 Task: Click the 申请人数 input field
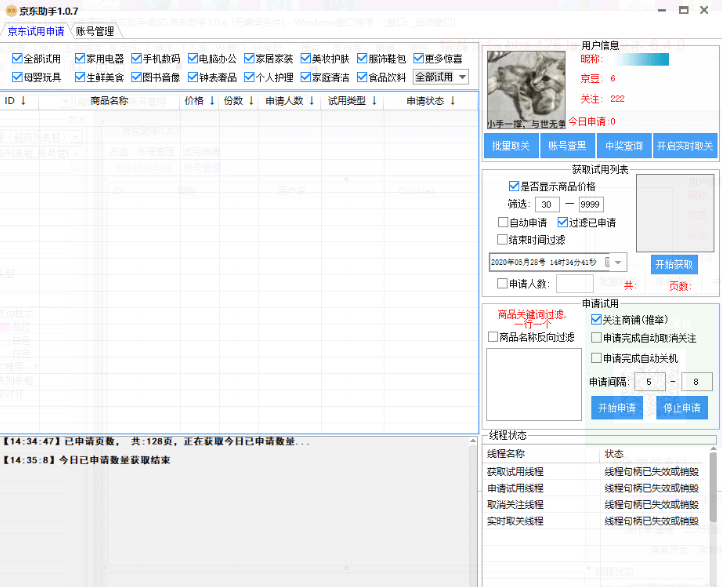(x=575, y=284)
